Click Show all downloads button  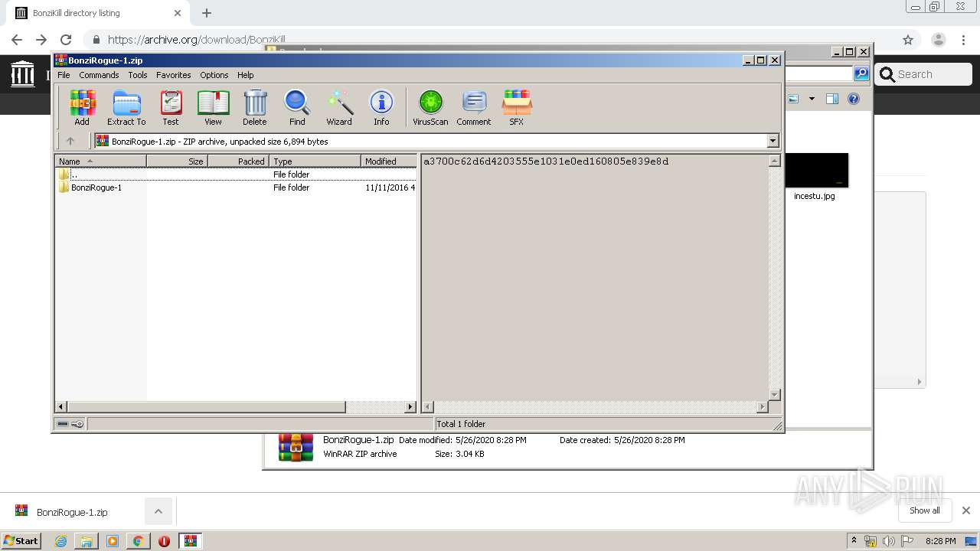(924, 510)
